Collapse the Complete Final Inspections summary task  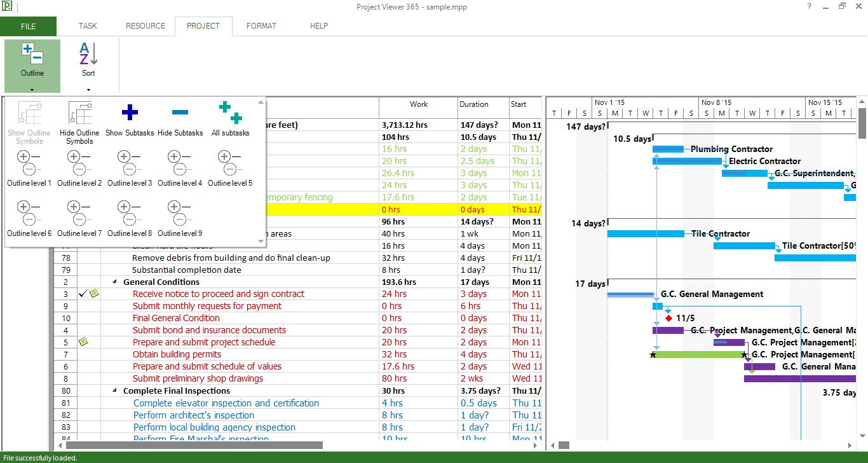coord(115,391)
